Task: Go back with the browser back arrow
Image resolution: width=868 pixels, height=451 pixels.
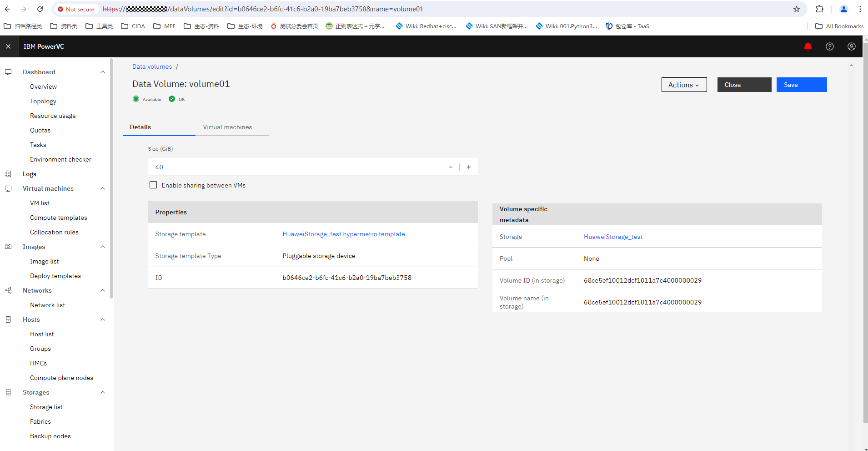Action: click(7, 9)
